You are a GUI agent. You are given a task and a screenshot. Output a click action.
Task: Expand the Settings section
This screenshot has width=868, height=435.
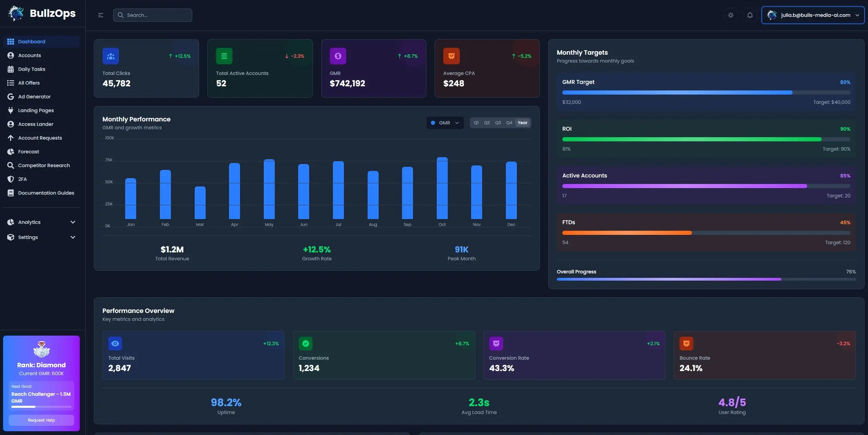click(x=41, y=237)
